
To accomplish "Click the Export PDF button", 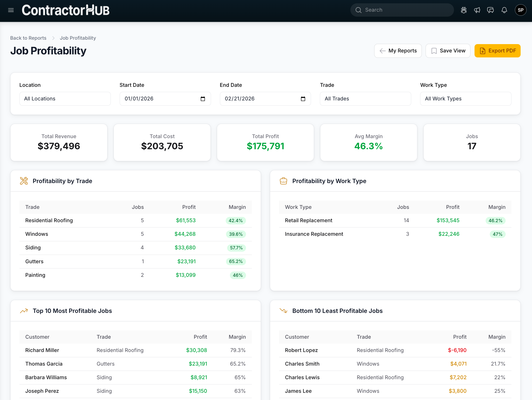I will coord(497,51).
